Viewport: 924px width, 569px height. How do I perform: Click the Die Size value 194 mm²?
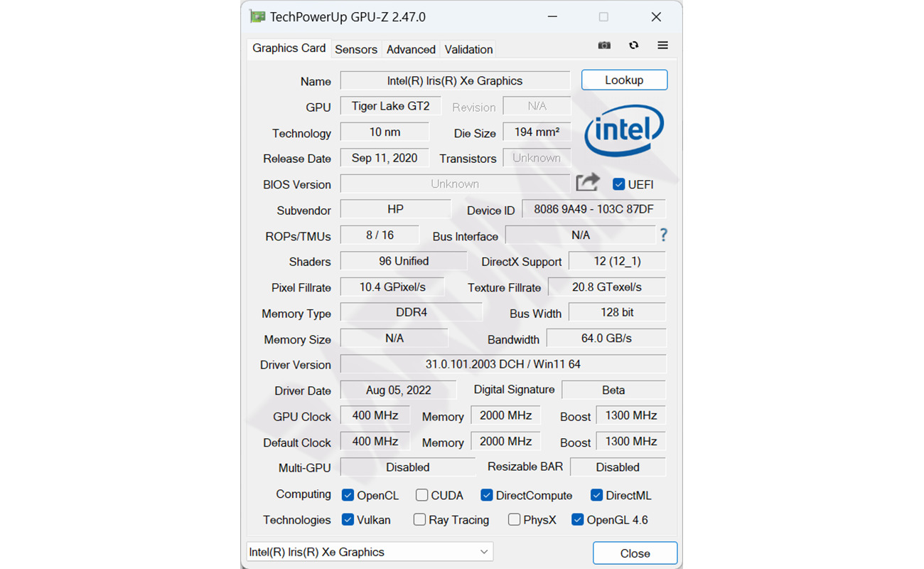click(537, 132)
